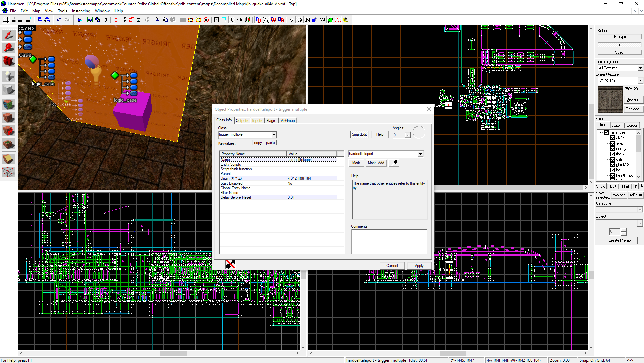Click the Create Prefab button
The image size is (644, 363).
619,240
